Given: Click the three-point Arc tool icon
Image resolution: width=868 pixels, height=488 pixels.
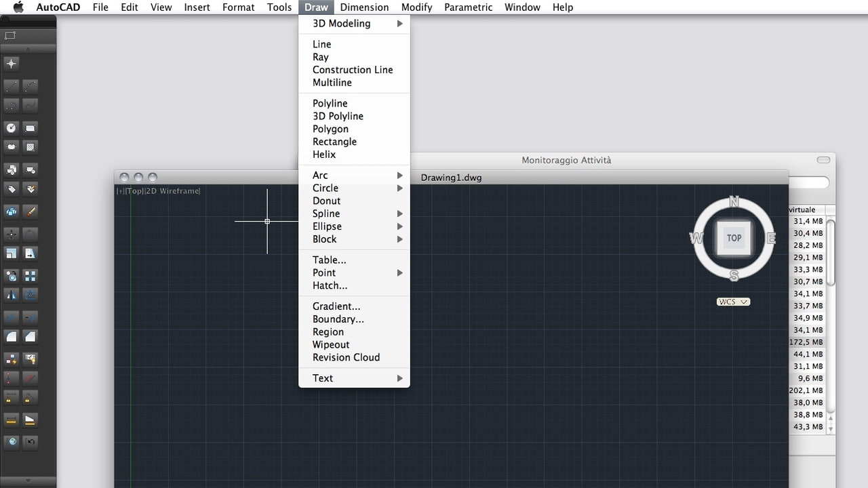Looking at the screenshot, I should coord(12,106).
